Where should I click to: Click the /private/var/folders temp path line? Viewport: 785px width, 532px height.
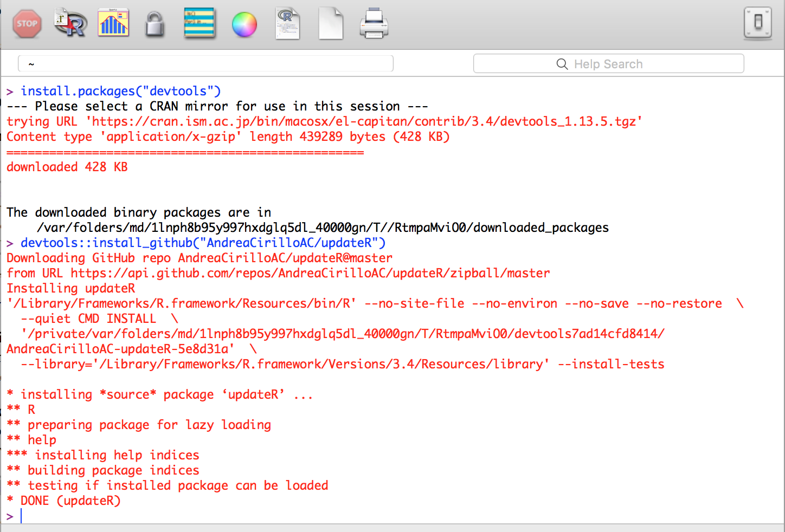click(x=343, y=334)
